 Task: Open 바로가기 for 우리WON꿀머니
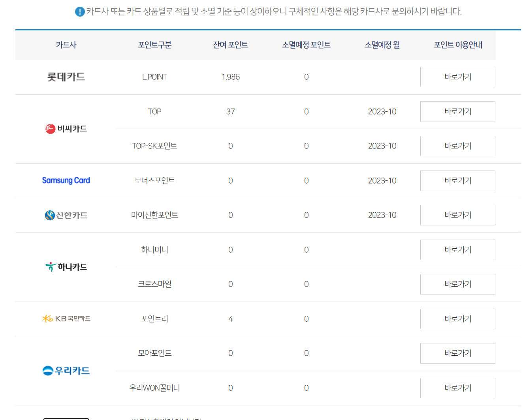pyautogui.click(x=457, y=388)
